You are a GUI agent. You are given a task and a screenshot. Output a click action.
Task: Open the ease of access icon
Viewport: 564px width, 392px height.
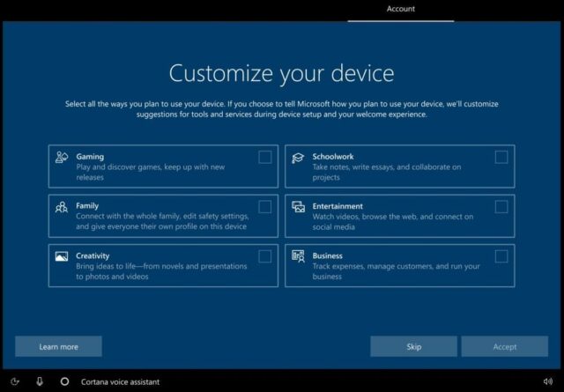pos(15,381)
